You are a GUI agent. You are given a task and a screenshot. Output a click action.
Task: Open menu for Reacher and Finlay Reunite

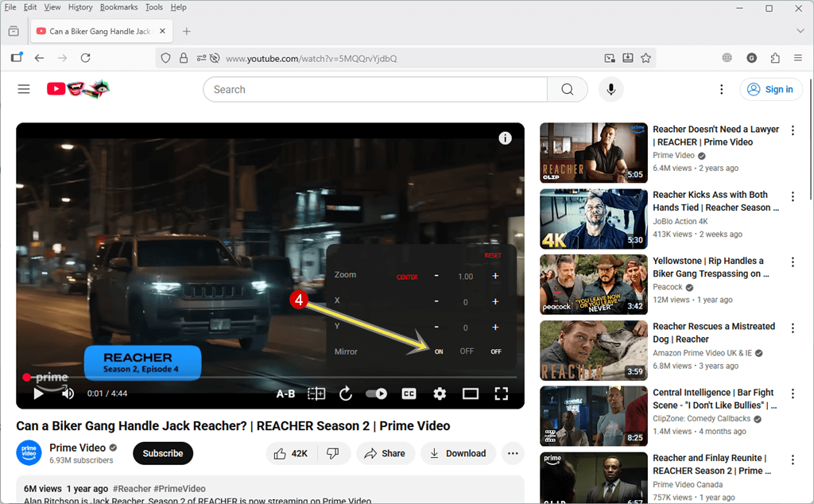tap(793, 459)
